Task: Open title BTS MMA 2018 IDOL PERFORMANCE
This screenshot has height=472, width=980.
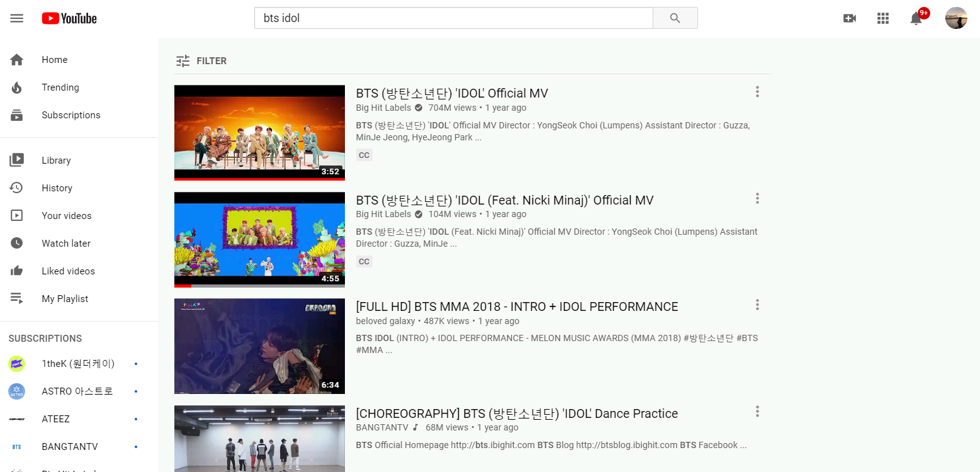Action: tap(517, 306)
